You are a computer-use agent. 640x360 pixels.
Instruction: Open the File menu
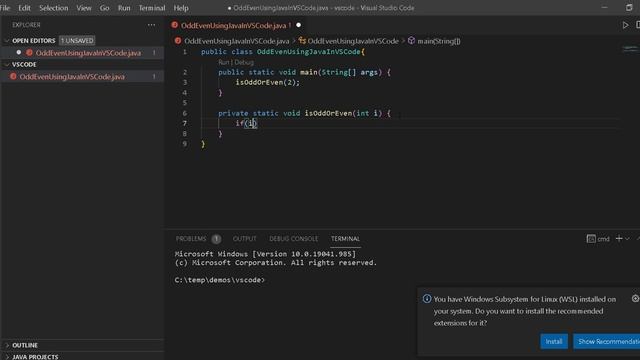[x=5, y=8]
